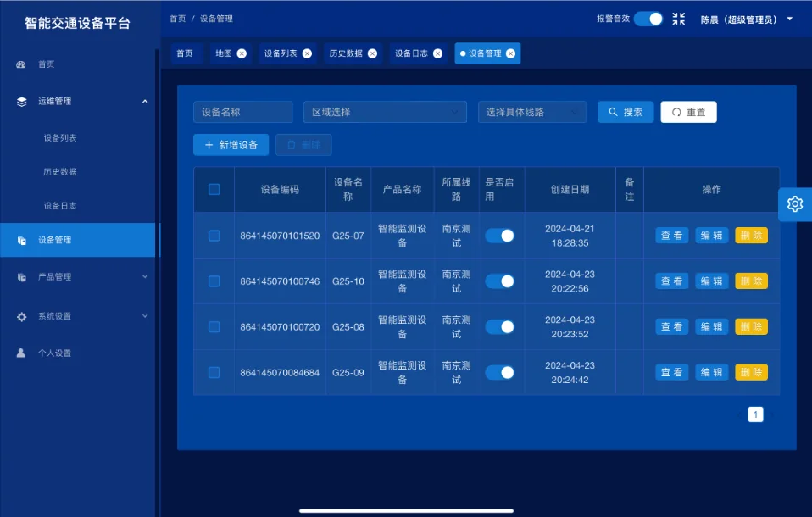
Task: Click the 设备名称 search input field
Action: (243, 112)
